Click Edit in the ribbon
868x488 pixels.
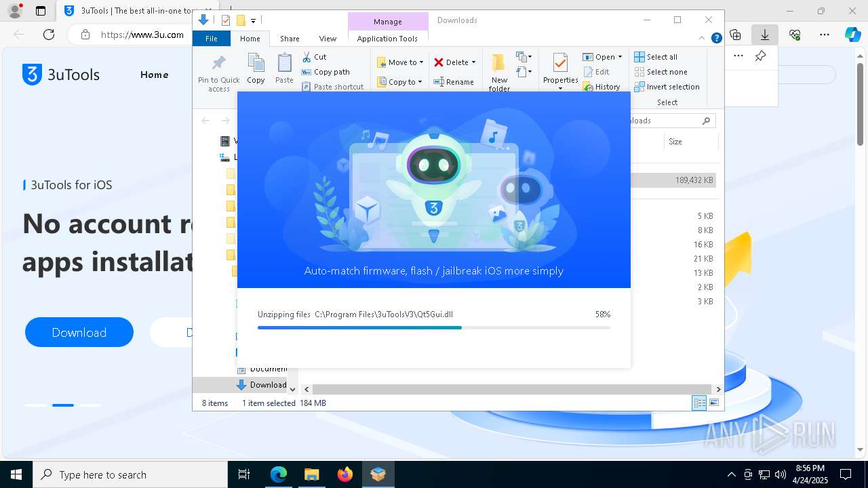pyautogui.click(x=596, y=72)
